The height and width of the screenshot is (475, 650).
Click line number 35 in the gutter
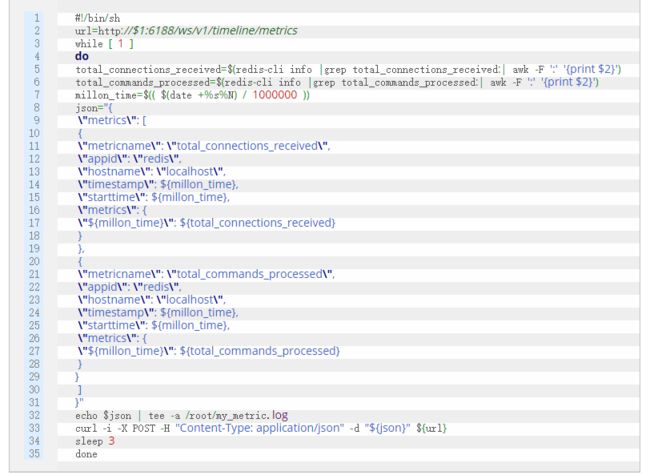pos(34,454)
